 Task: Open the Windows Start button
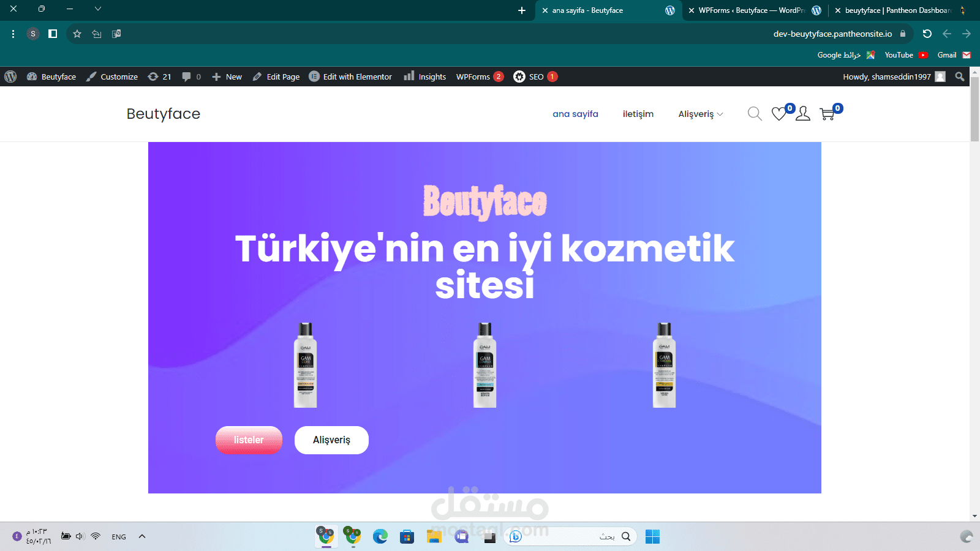coord(653,537)
